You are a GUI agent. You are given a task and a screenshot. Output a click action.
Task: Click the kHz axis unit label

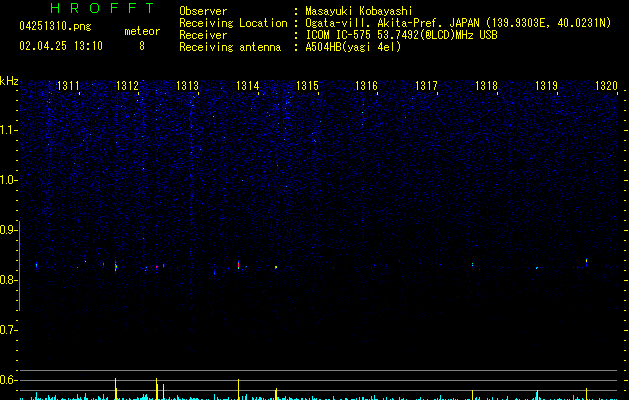pyautogui.click(x=9, y=81)
